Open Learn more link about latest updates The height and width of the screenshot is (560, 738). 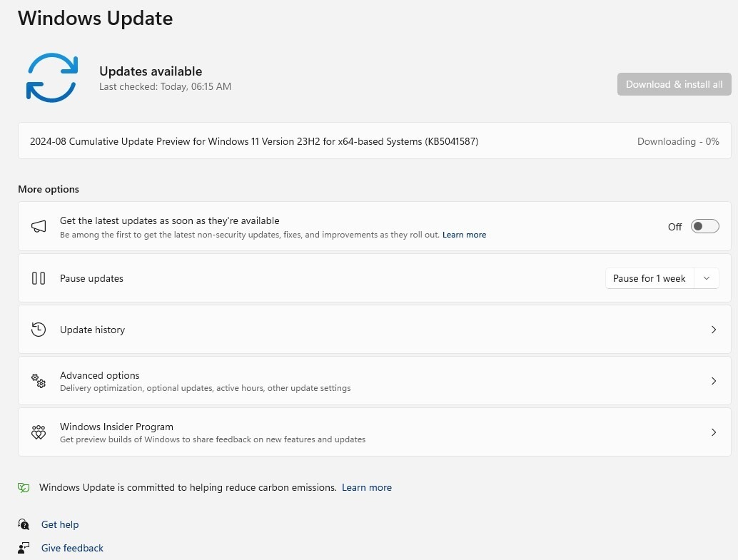(464, 235)
